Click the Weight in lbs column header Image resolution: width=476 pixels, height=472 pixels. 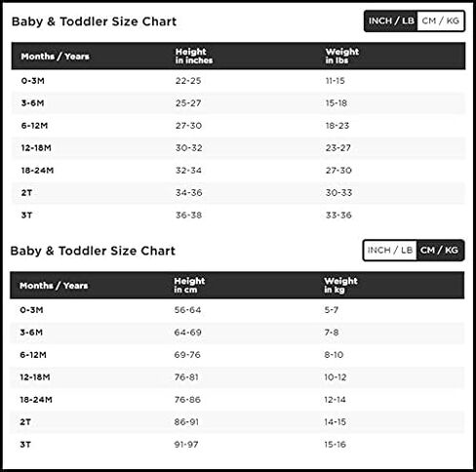click(342, 56)
